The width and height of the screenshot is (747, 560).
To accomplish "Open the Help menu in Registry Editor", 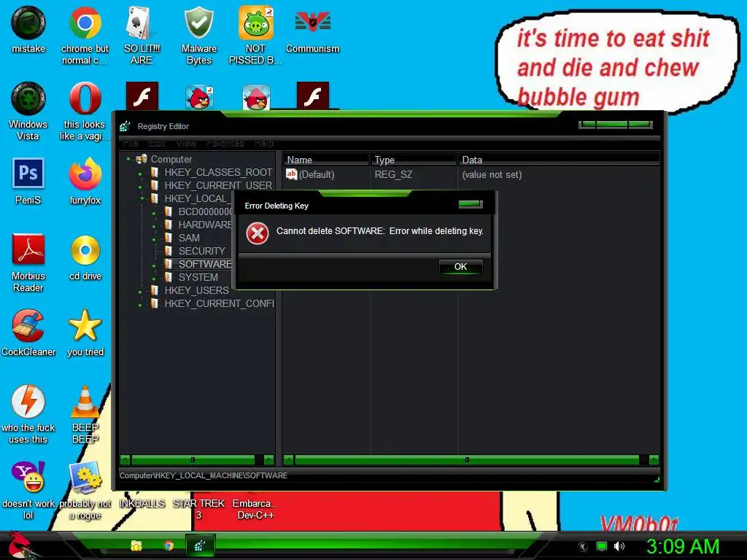I will click(264, 144).
